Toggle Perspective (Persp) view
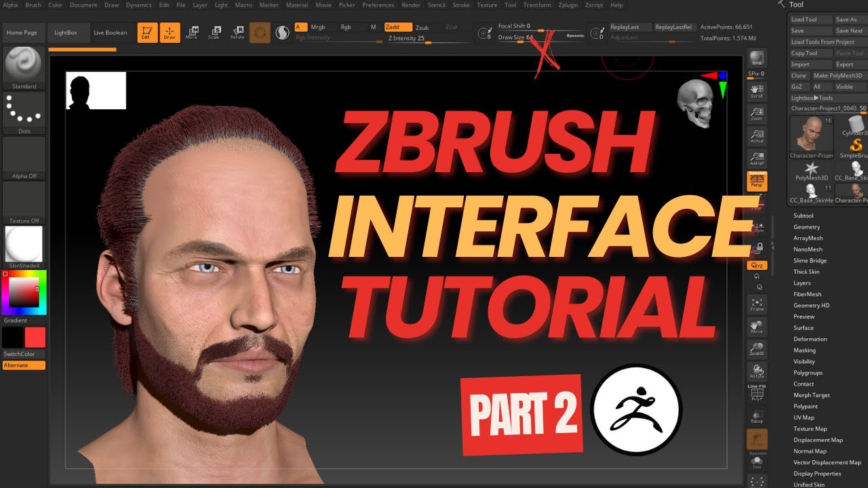 [757, 181]
